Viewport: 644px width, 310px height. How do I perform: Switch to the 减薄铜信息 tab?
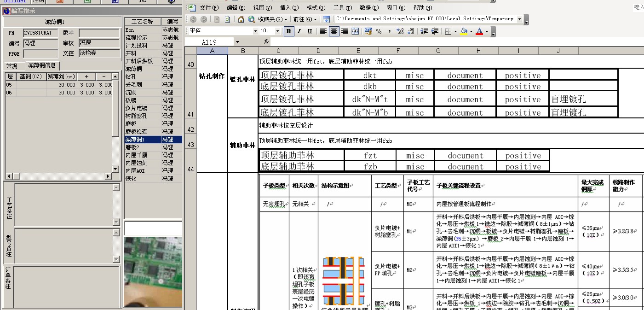(42, 65)
